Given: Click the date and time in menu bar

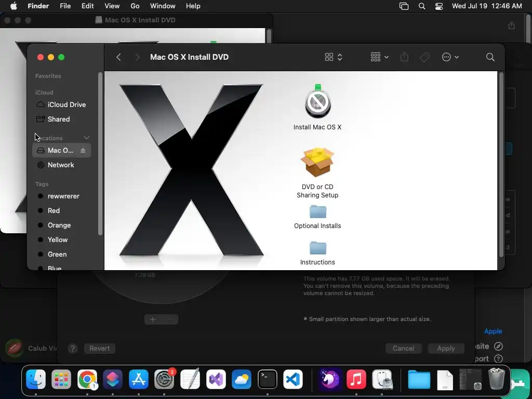Looking at the screenshot, I should [487, 6].
